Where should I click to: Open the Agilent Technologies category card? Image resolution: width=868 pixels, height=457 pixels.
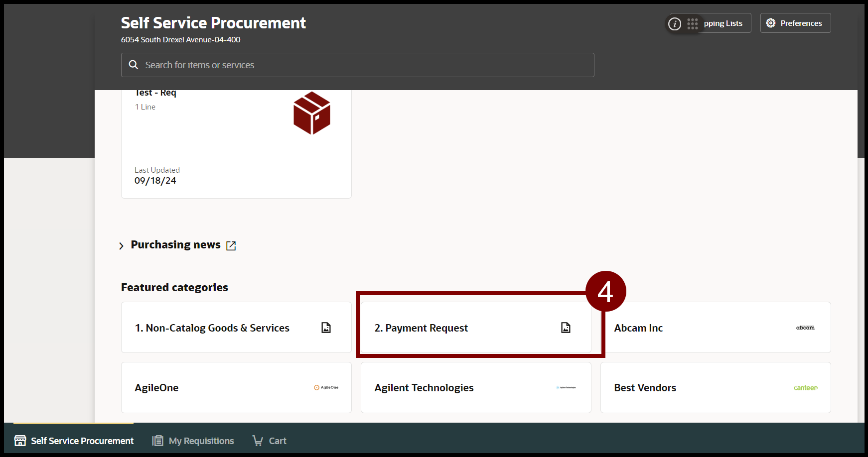point(475,387)
